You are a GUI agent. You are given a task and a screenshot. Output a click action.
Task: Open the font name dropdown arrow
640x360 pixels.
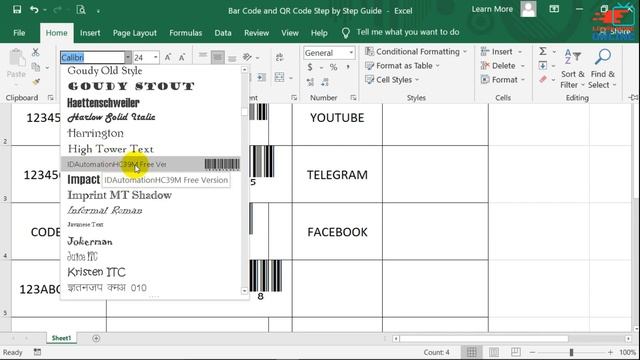coord(128,58)
